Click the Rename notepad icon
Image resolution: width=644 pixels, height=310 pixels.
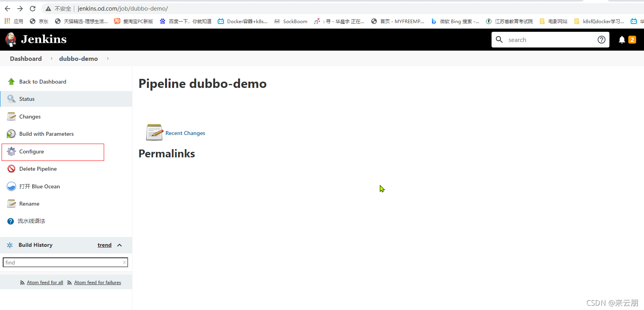coord(11,204)
